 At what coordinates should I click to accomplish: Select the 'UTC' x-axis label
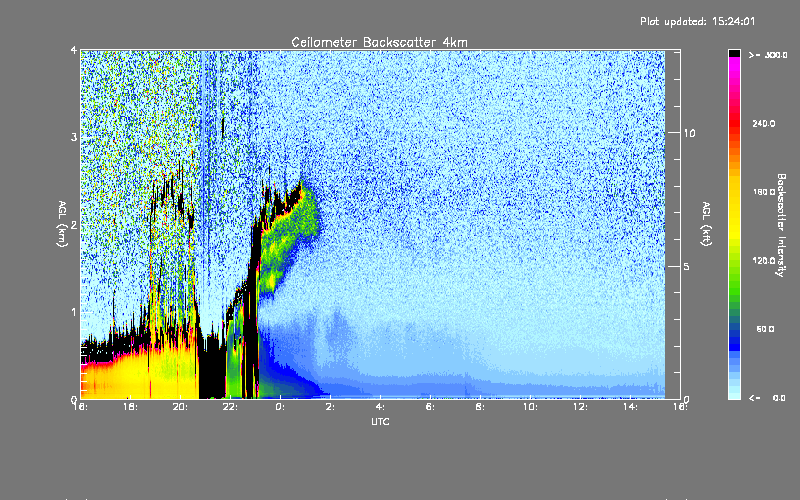point(380,421)
